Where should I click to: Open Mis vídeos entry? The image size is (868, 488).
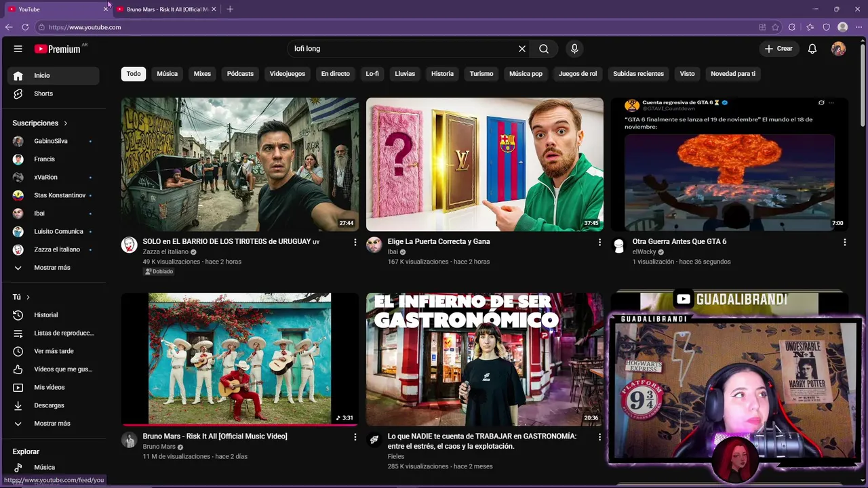pyautogui.click(x=54, y=388)
